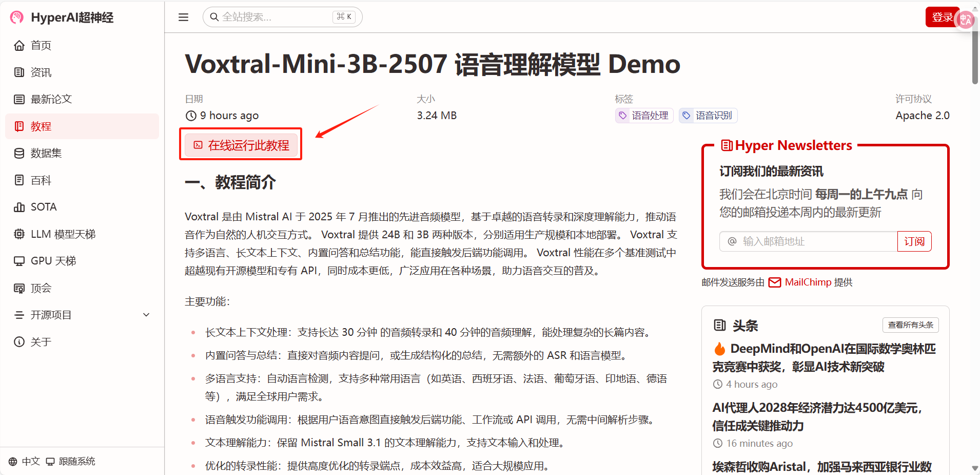Switch language via the 中文 selector
Image resolution: width=980 pixels, height=475 pixels.
pyautogui.click(x=25, y=461)
